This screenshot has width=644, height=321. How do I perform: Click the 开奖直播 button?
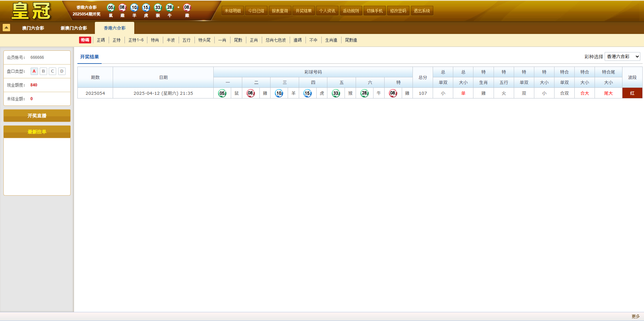click(x=37, y=116)
